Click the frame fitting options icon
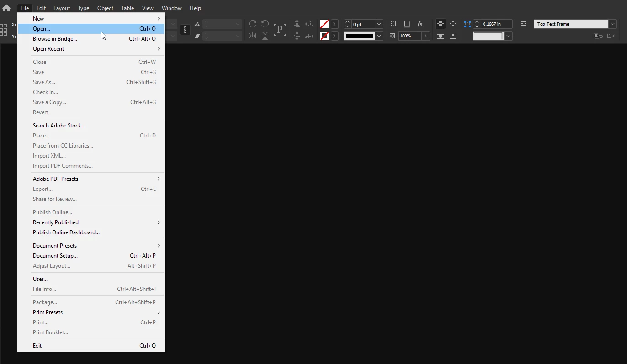Screen dimensions: 627x364 click(x=524, y=24)
